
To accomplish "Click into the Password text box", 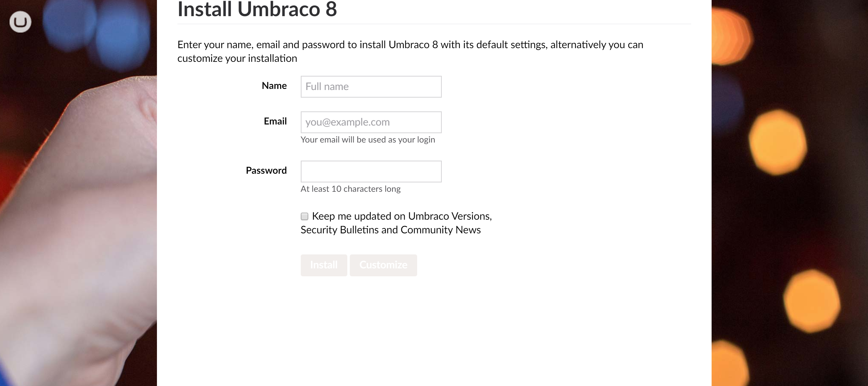I will click(371, 171).
